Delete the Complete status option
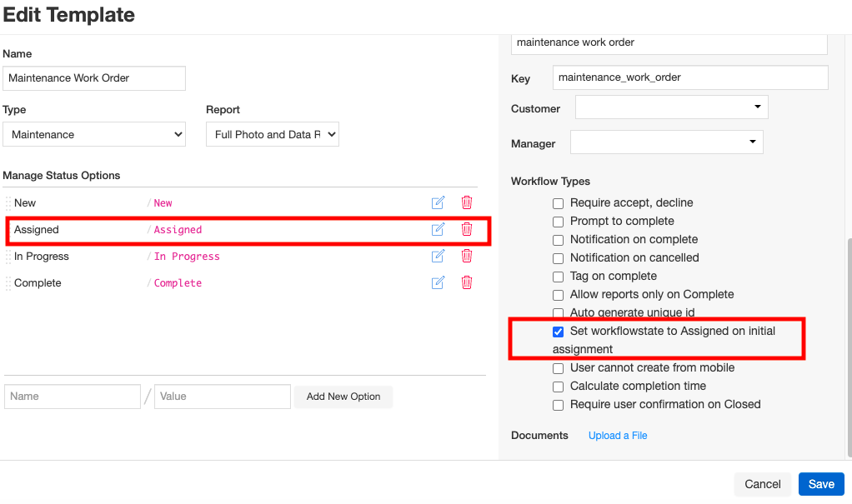Screen dimensions: 852x504 (x=467, y=282)
